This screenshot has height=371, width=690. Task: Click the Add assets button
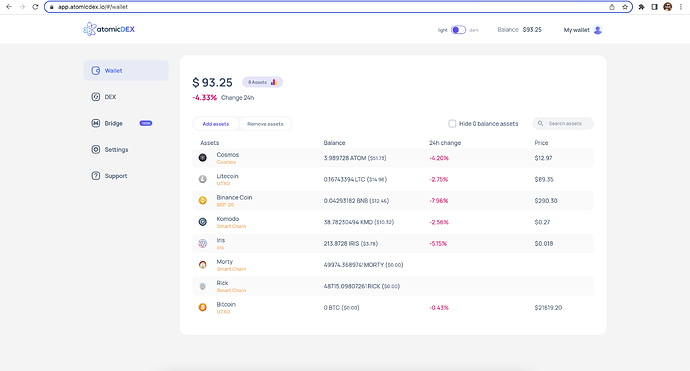pyautogui.click(x=216, y=124)
